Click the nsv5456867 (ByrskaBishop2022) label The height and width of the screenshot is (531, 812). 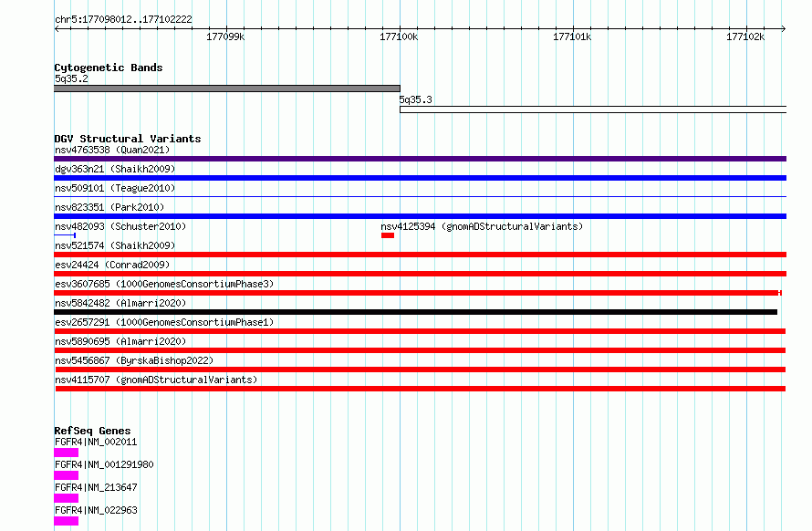(134, 361)
